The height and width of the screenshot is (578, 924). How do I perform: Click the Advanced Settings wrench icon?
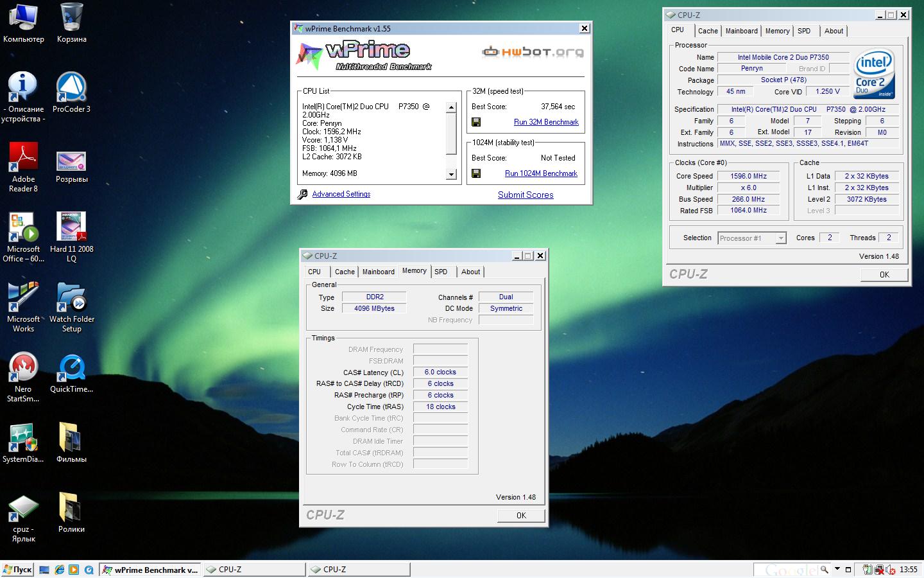tap(303, 194)
